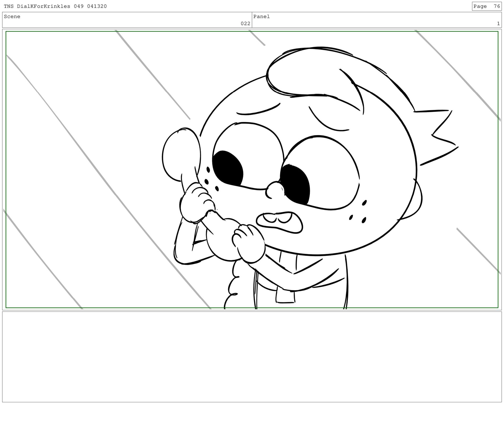
Task: Click the 'Scene' label
Action: coord(12,17)
